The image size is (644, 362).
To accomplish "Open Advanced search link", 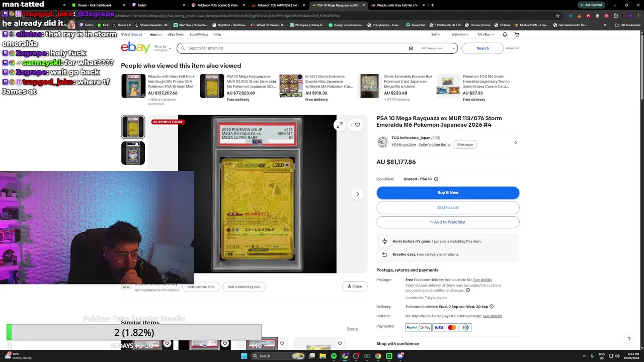I will [513, 48].
